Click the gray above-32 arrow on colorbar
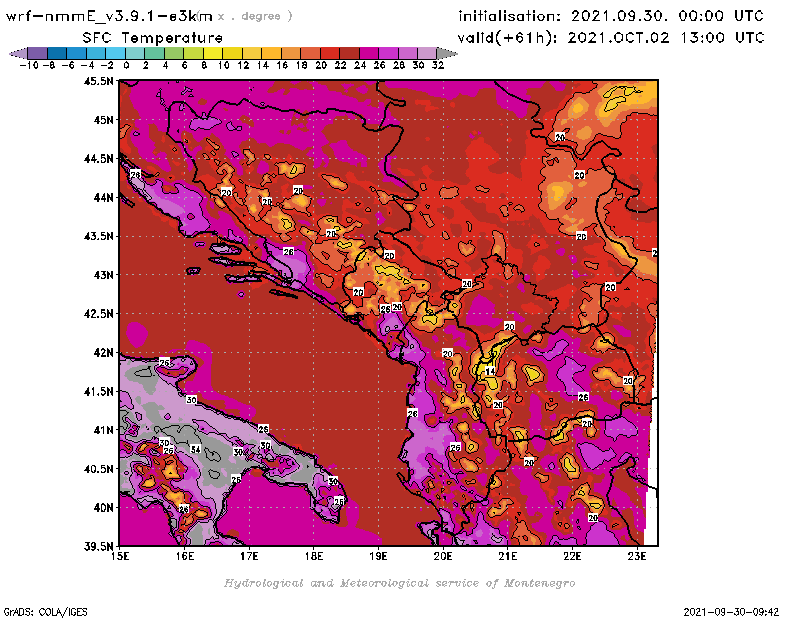Screen dimensions: 800x618 pyautogui.click(x=447, y=53)
